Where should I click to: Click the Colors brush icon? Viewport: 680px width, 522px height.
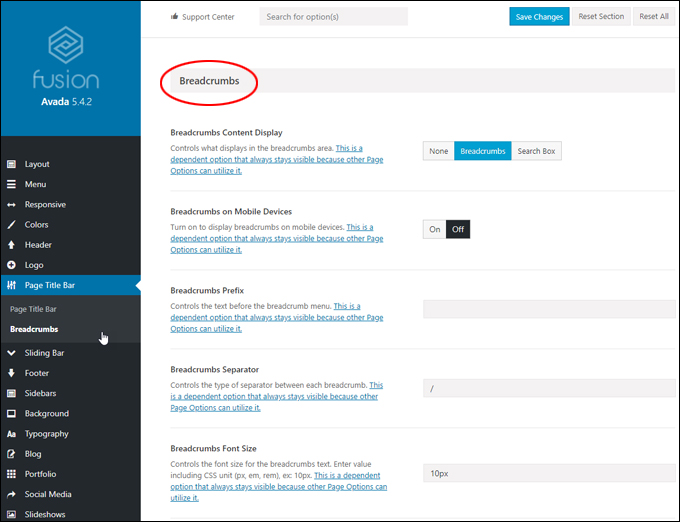[x=12, y=225]
